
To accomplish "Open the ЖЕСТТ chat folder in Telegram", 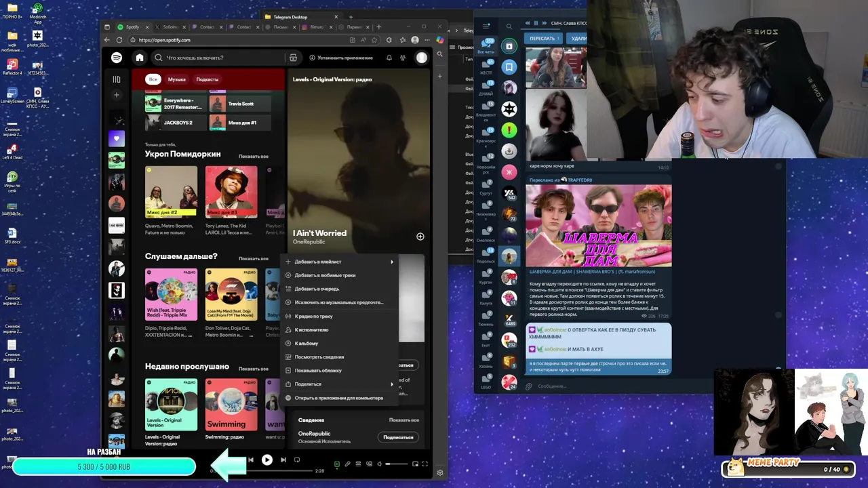I will coord(486,66).
